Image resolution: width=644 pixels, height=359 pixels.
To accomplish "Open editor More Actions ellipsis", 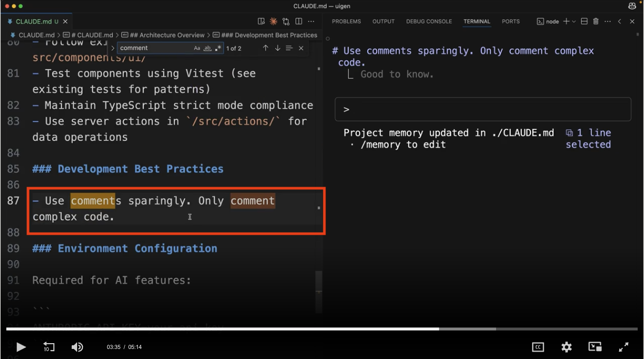I will 311,22.
